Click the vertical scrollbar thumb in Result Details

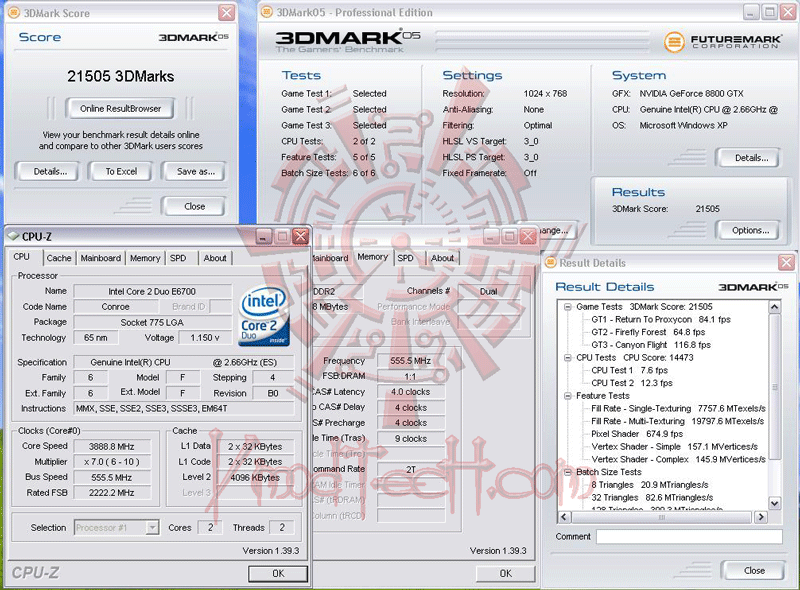point(774,386)
